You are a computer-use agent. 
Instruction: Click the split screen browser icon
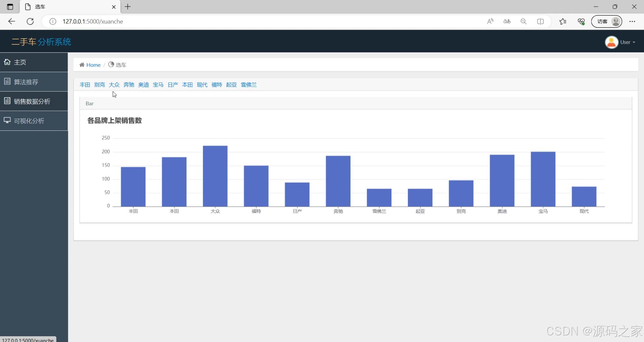[540, 21]
